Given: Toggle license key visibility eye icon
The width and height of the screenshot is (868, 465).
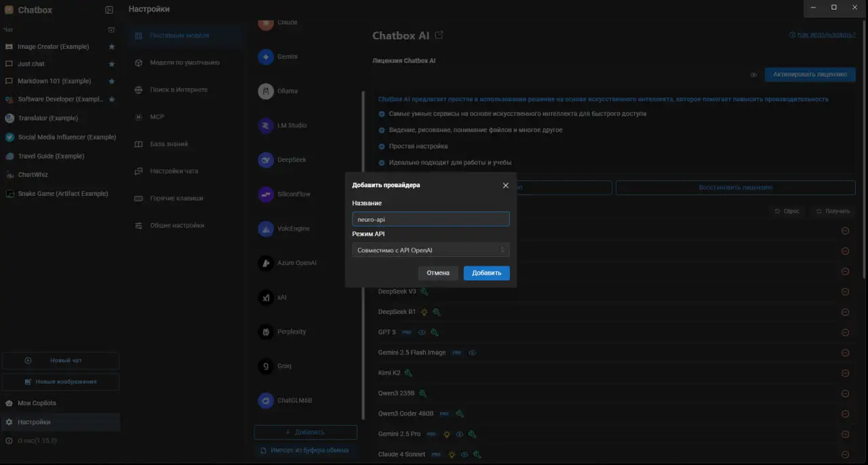Looking at the screenshot, I should [753, 75].
